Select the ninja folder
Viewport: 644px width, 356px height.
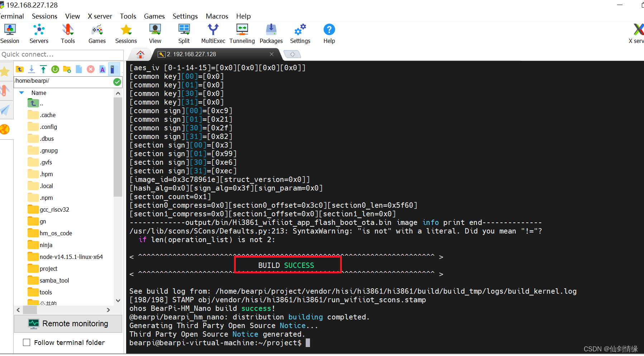coord(40,245)
